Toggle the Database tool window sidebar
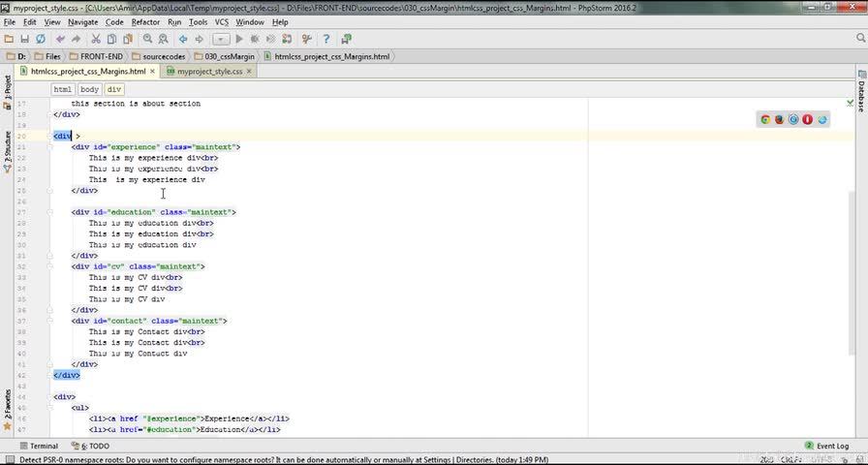868x465 pixels. tap(860, 95)
